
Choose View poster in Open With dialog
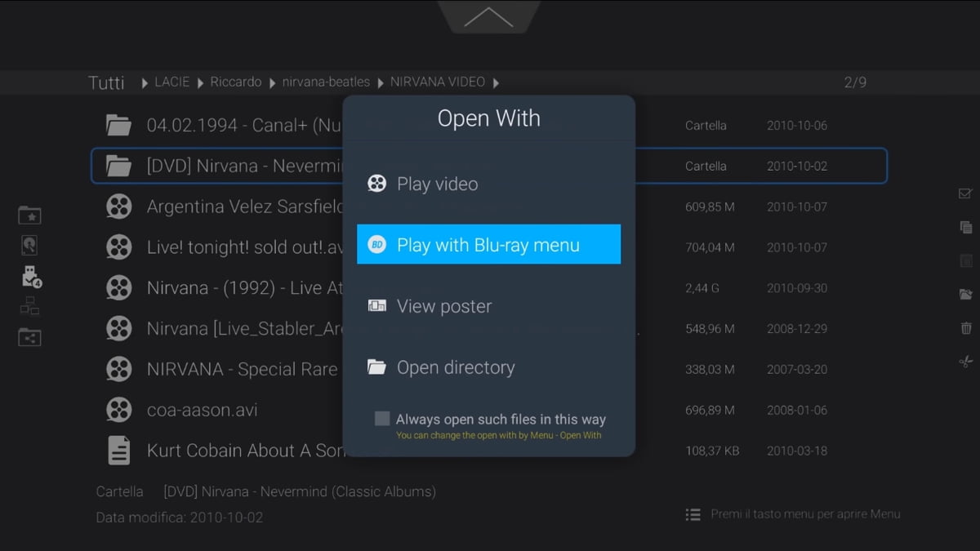pyautogui.click(x=488, y=306)
